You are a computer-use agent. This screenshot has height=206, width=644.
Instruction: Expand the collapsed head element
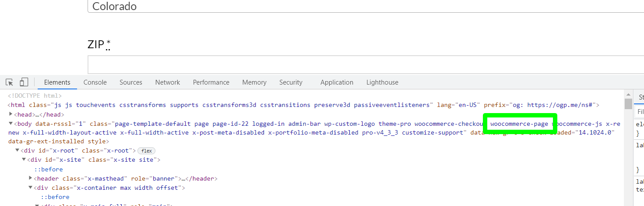(11, 114)
